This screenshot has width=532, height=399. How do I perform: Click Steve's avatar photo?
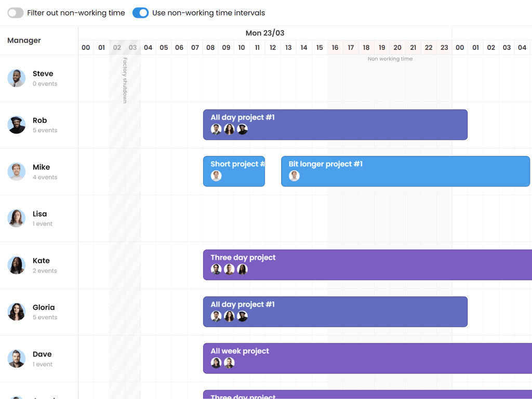coord(17,78)
